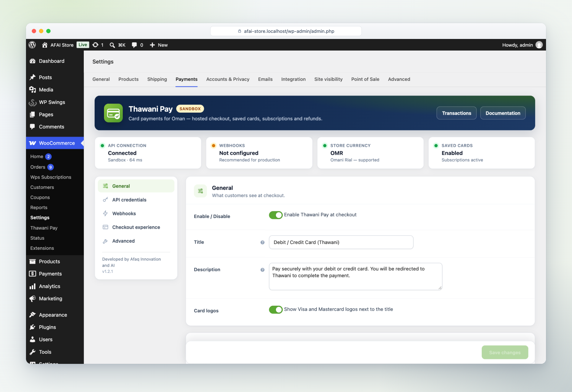Click the Live site badge
572x392 pixels.
(x=83, y=45)
